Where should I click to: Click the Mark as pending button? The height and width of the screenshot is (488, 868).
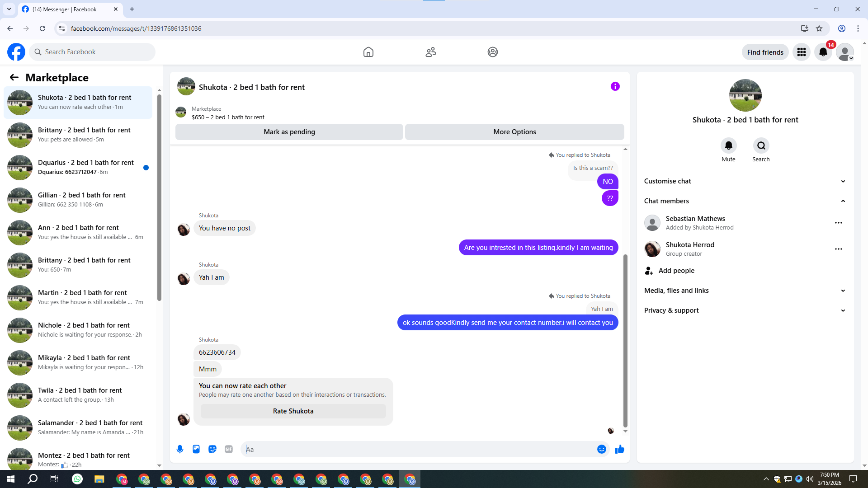click(x=289, y=132)
